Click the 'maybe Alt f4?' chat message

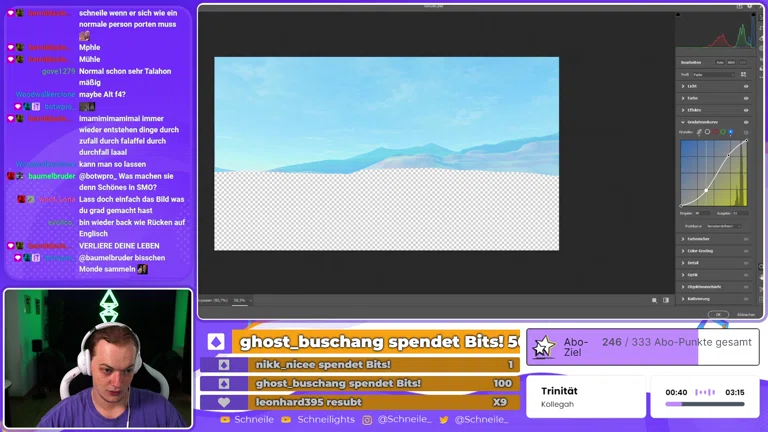(102, 95)
